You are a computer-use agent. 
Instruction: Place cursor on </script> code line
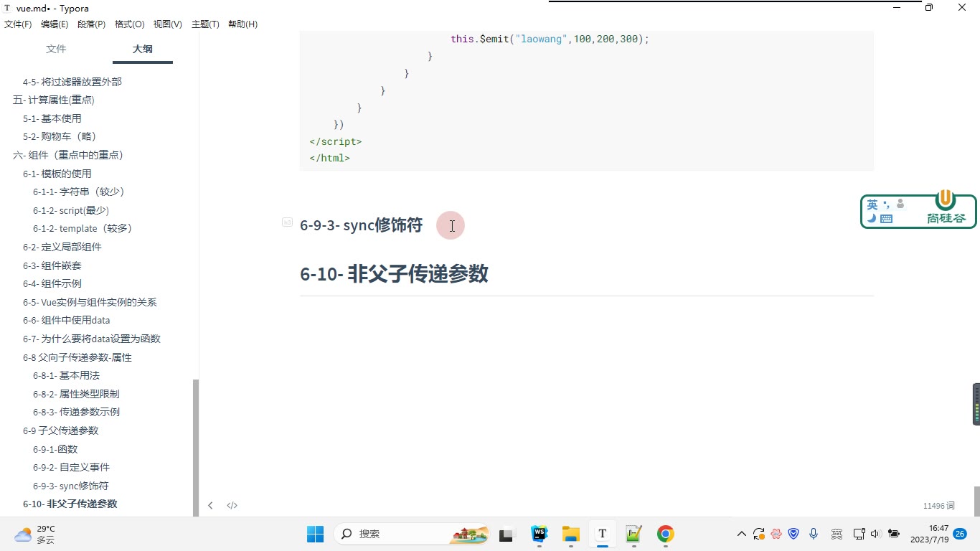[336, 142]
